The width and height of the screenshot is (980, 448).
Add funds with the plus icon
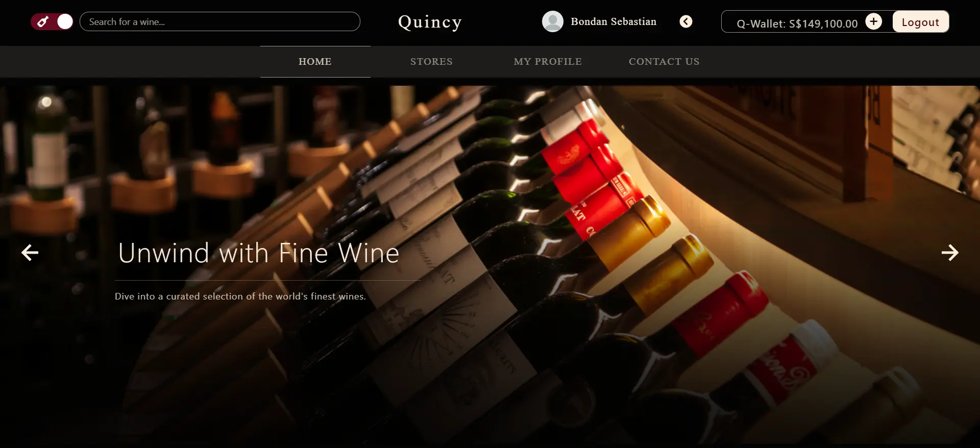coord(874,21)
